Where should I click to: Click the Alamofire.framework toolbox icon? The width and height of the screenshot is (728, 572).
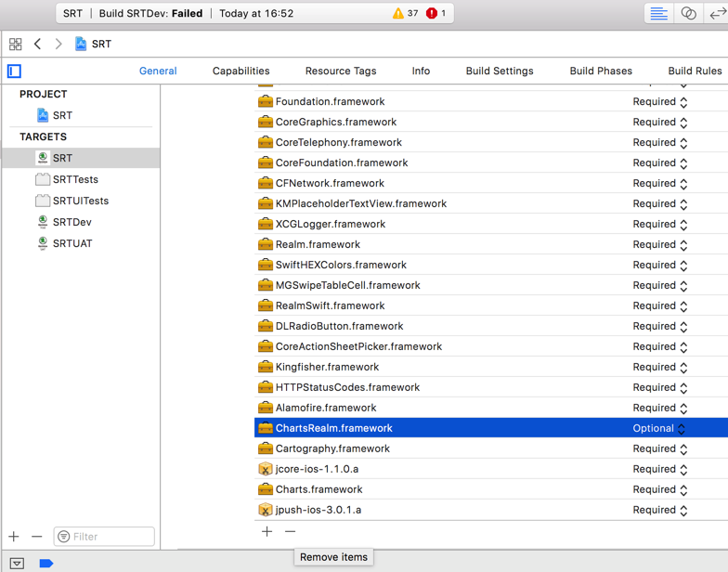266,407
